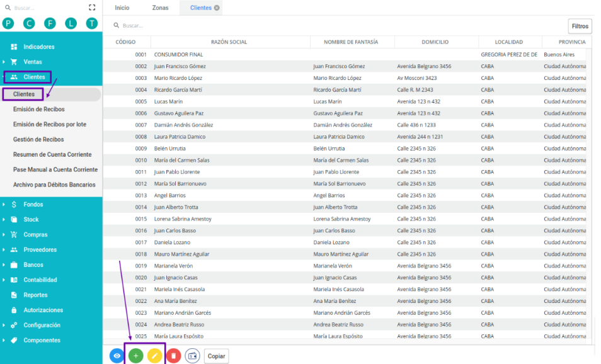
Task: Open Emisión de Recibos por lote
Action: point(50,124)
